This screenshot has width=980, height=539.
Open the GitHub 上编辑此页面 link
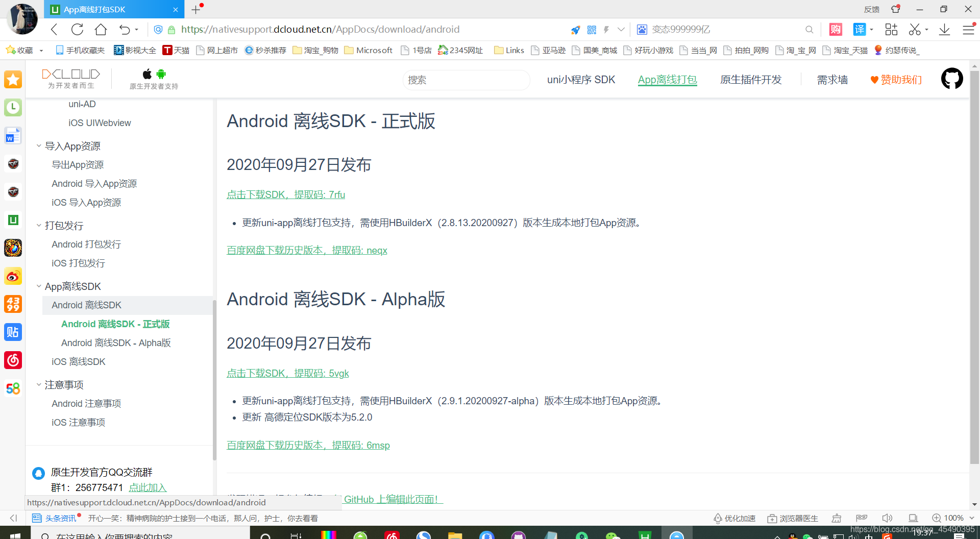394,499
